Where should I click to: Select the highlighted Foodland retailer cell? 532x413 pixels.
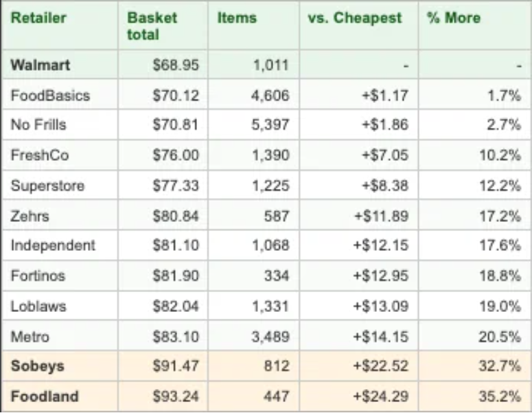pyautogui.click(x=44, y=397)
